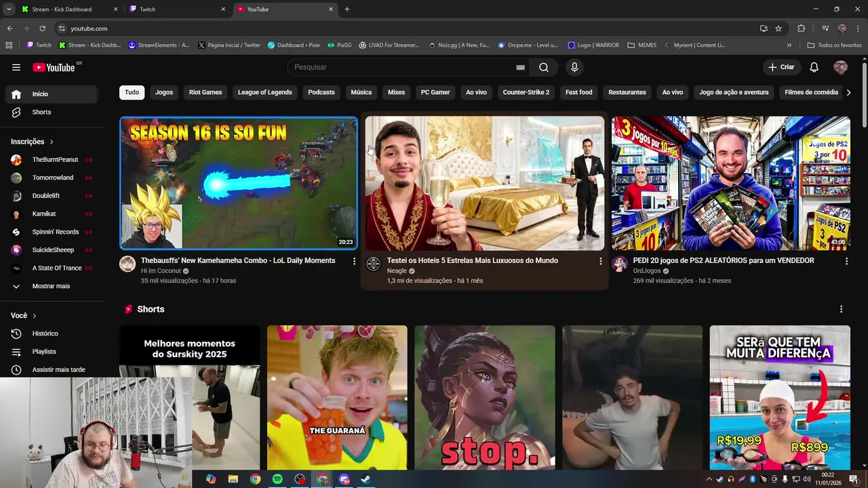Open the Shorts shelf options menu

point(842,309)
